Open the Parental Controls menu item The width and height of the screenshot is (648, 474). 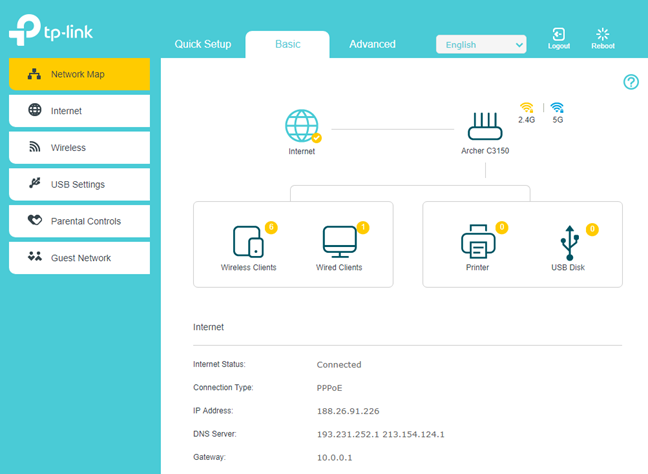(x=79, y=221)
